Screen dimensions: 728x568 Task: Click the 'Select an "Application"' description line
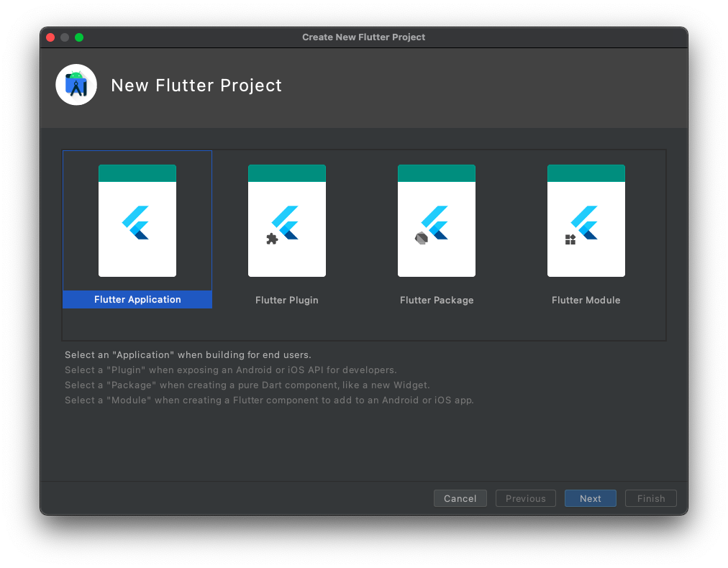188,355
